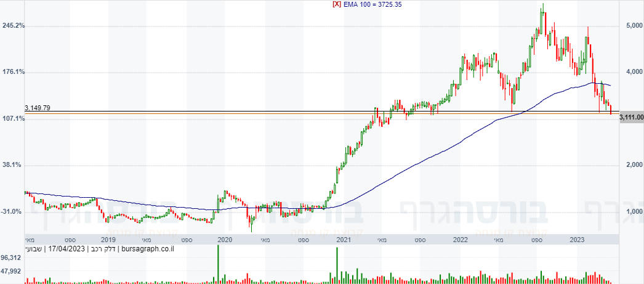
Task: Click the 2020 year marker on time axis
Action: click(x=225, y=240)
